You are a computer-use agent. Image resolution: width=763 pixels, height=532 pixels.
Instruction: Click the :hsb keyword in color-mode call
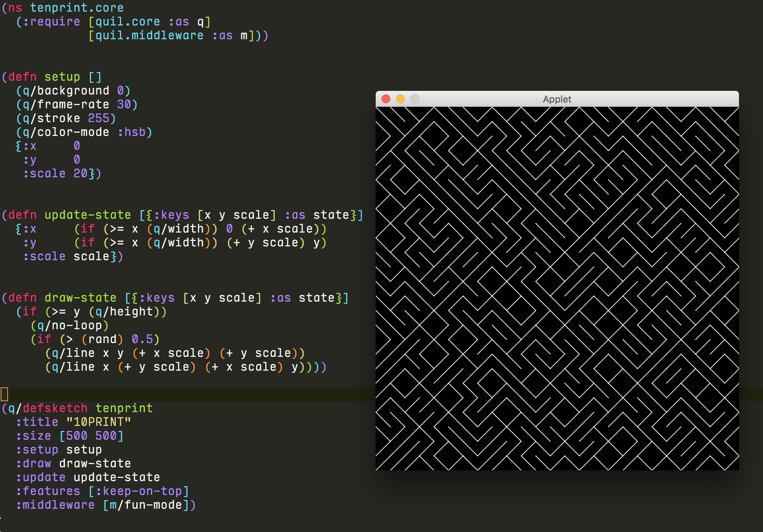coord(131,132)
